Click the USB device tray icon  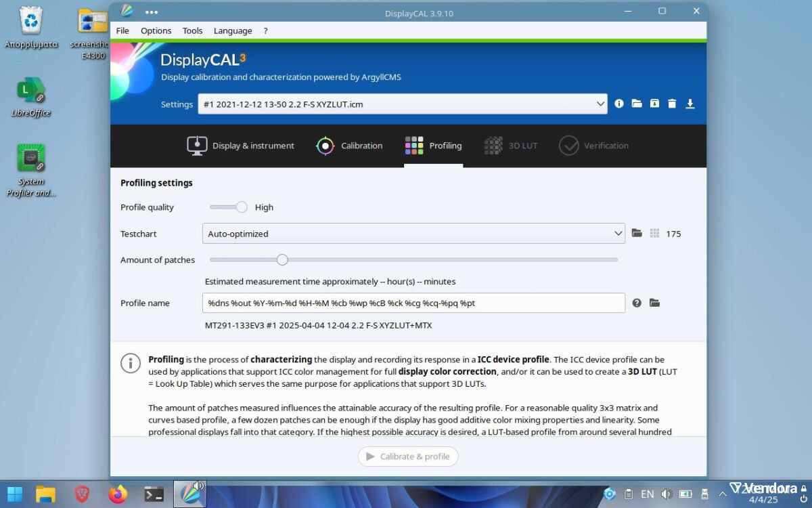pyautogui.click(x=704, y=494)
